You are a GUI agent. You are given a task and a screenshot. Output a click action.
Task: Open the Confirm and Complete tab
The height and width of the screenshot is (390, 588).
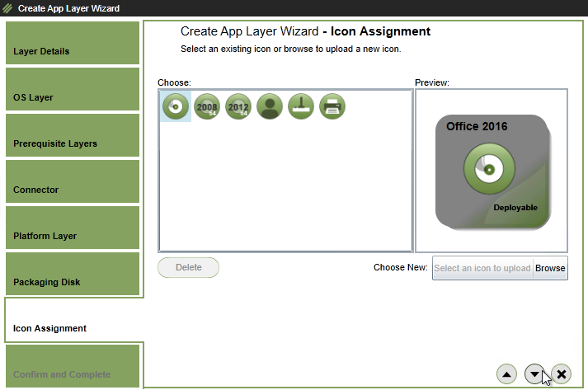pyautogui.click(x=73, y=366)
